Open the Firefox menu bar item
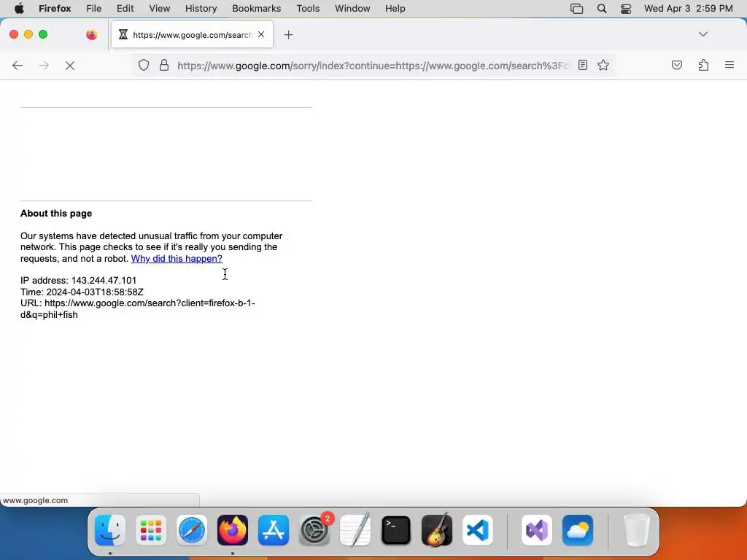 [x=55, y=9]
